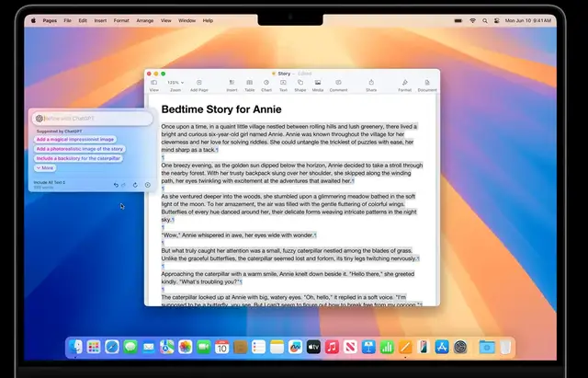Open the Arrange menu in menu bar

[x=146, y=19]
